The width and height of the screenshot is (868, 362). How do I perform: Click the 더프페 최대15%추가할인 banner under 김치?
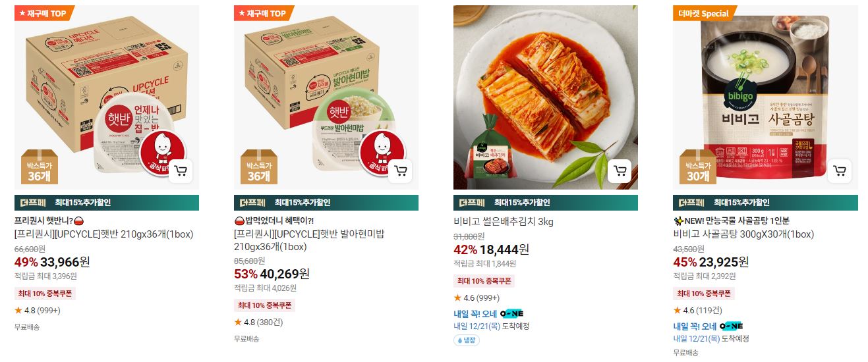(x=546, y=203)
